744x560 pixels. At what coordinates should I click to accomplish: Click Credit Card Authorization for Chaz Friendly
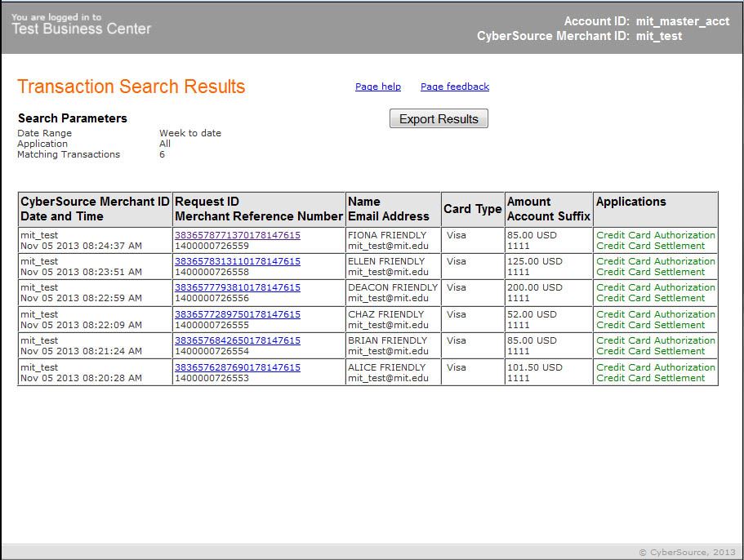click(x=655, y=314)
